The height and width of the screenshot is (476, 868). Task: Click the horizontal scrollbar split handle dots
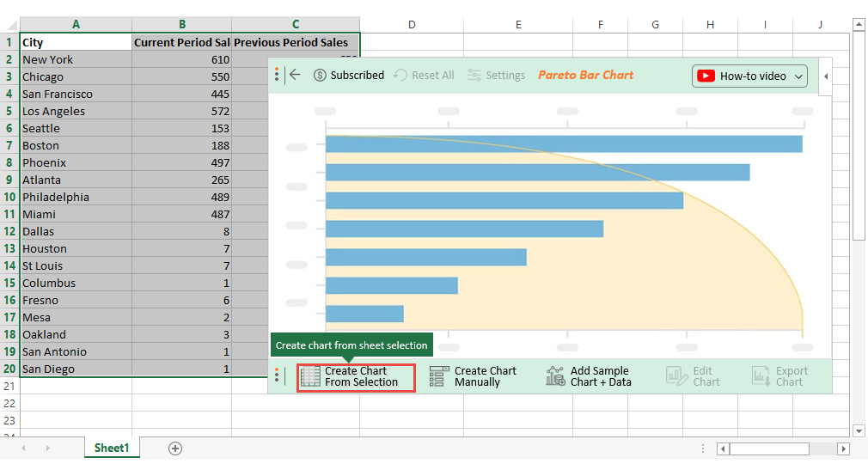(703, 449)
